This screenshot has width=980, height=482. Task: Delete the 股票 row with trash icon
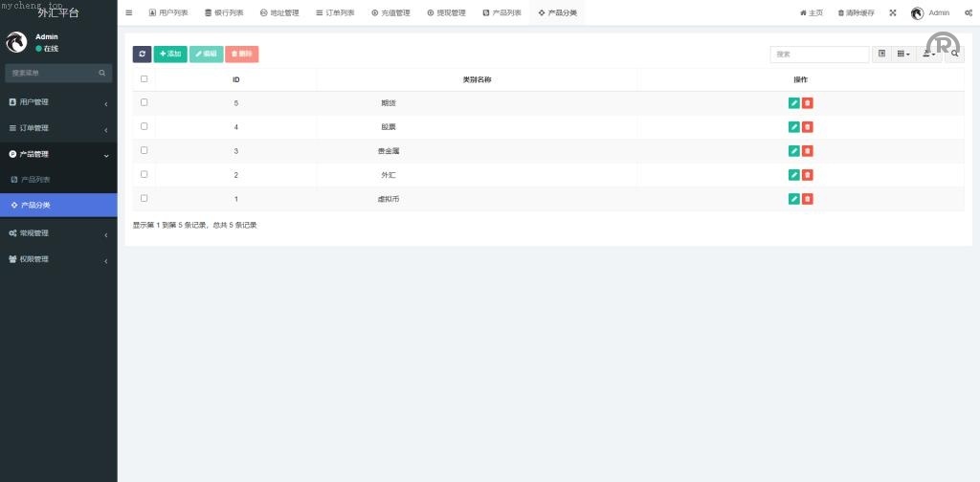pyautogui.click(x=808, y=127)
